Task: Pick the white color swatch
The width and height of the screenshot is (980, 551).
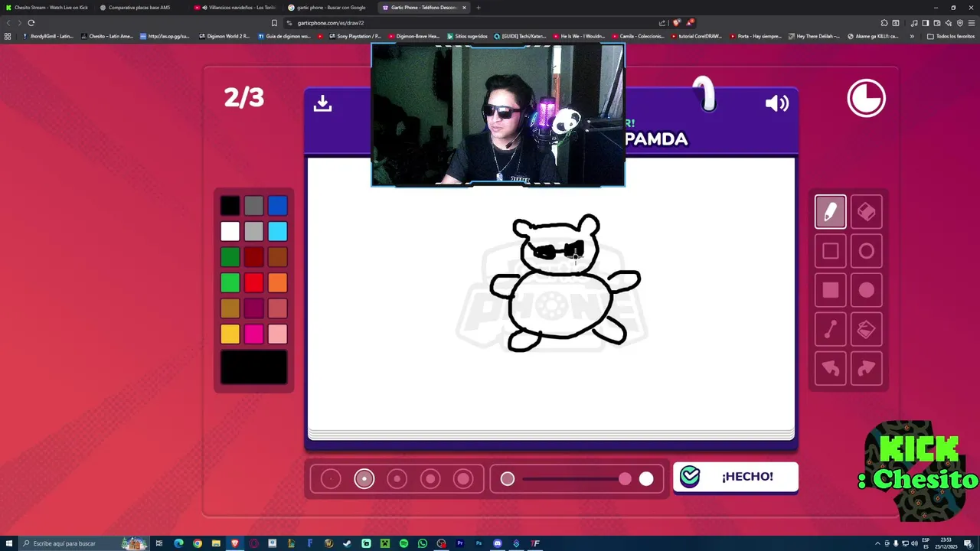Action: click(x=230, y=231)
